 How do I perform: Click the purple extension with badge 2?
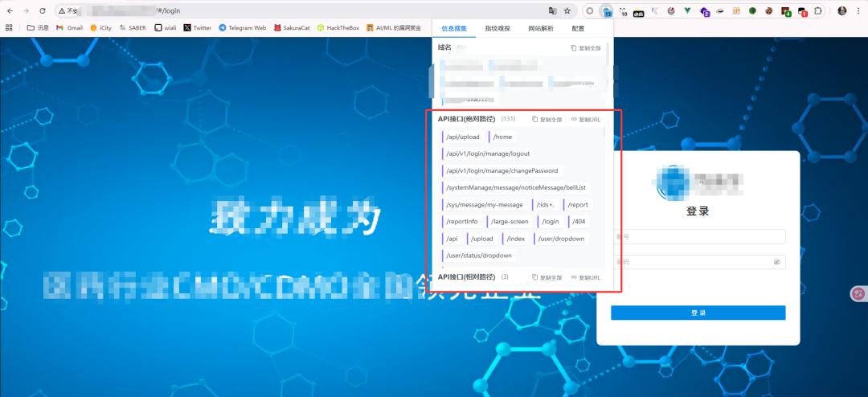(704, 11)
